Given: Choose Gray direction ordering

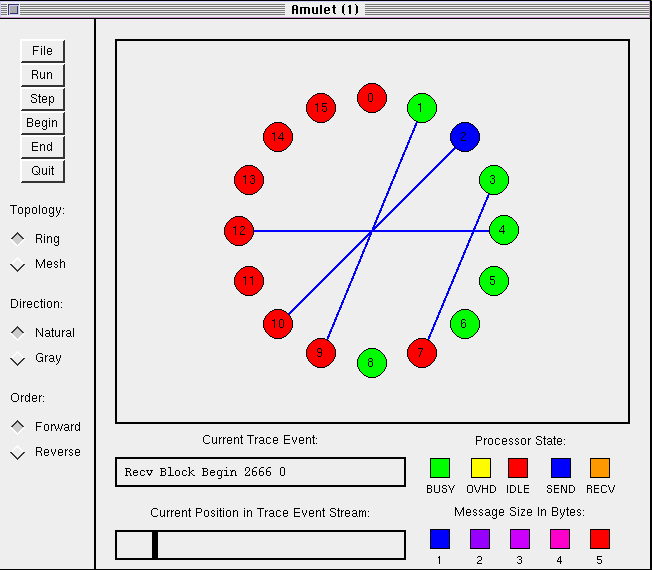Looking at the screenshot, I should pyautogui.click(x=18, y=358).
